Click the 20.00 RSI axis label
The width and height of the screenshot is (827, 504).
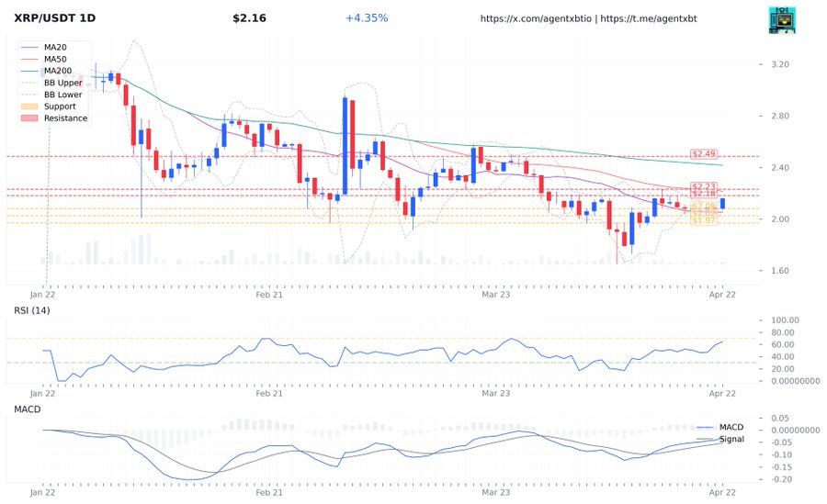pos(783,369)
